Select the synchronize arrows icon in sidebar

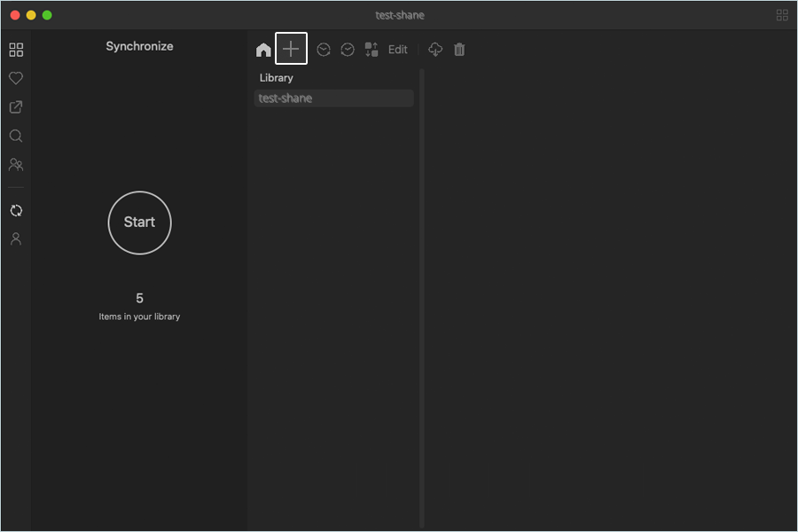(16, 210)
